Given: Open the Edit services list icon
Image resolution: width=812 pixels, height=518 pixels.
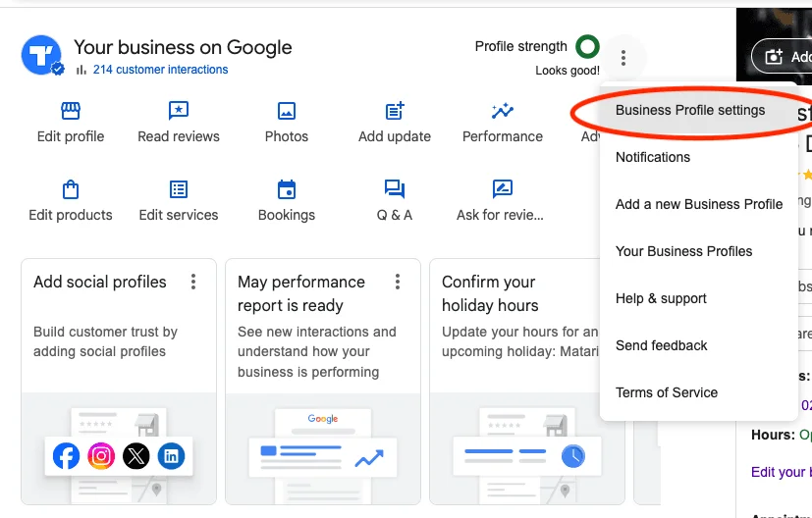Looking at the screenshot, I should 179,189.
